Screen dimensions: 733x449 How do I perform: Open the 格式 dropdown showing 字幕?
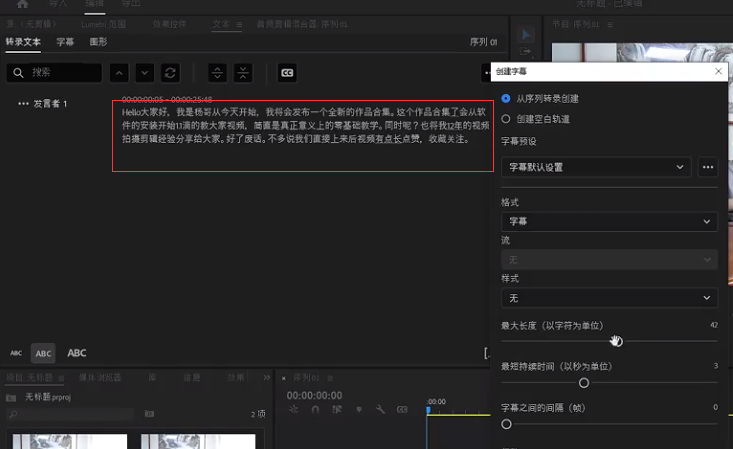coord(609,222)
